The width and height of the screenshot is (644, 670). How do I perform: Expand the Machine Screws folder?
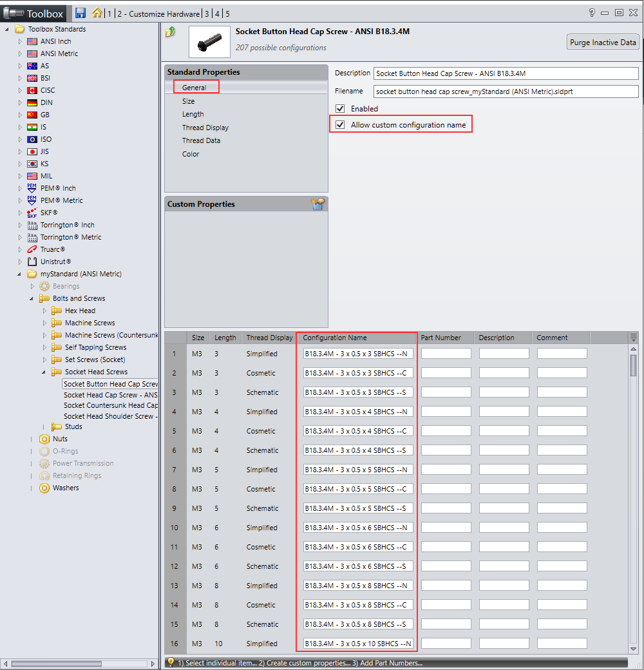point(44,323)
